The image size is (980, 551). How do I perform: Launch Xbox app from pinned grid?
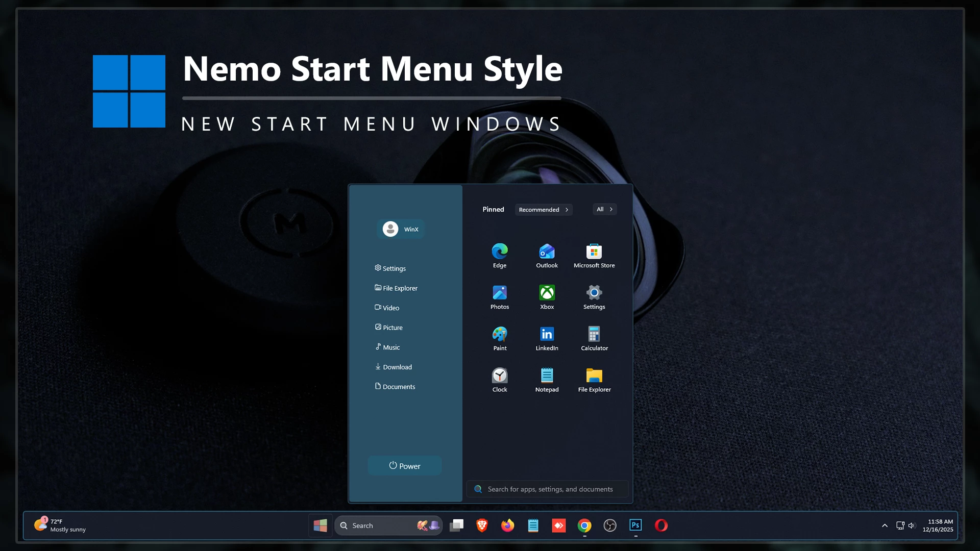[547, 297]
